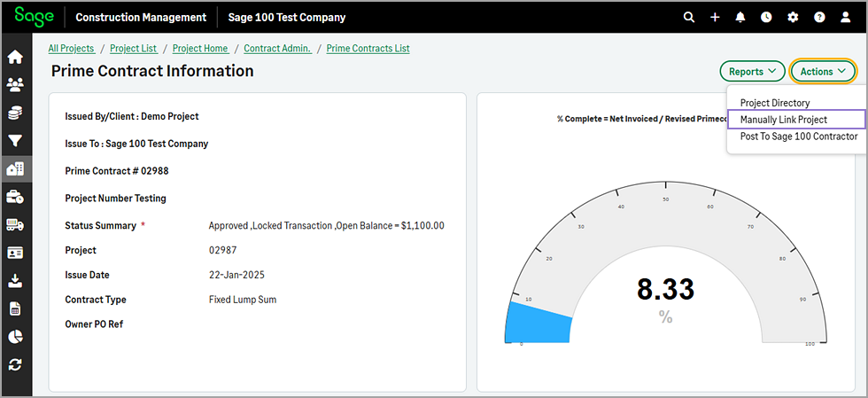
Task: Open Contract Admin. breadcrumb link
Action: (278, 48)
